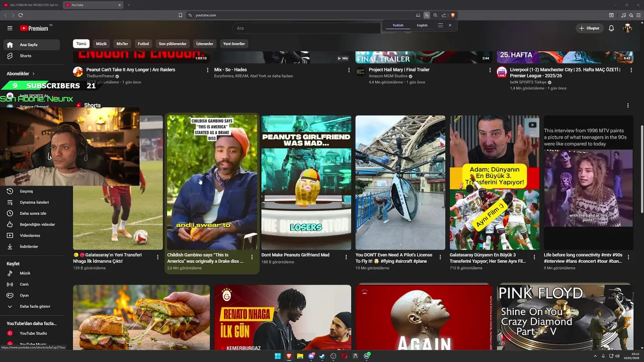Image resolution: width=644 pixels, height=362 pixels.
Task: Click the browser translate icon
Action: (x=427, y=15)
